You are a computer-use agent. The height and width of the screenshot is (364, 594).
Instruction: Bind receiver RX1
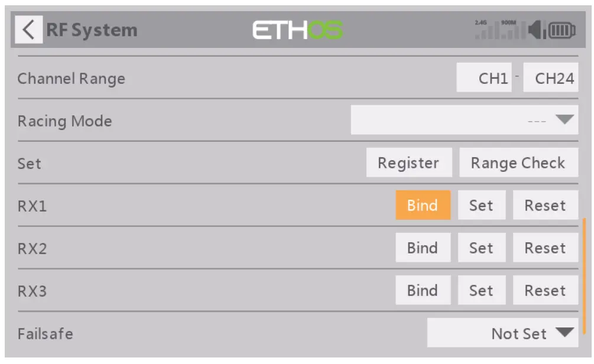[423, 206]
